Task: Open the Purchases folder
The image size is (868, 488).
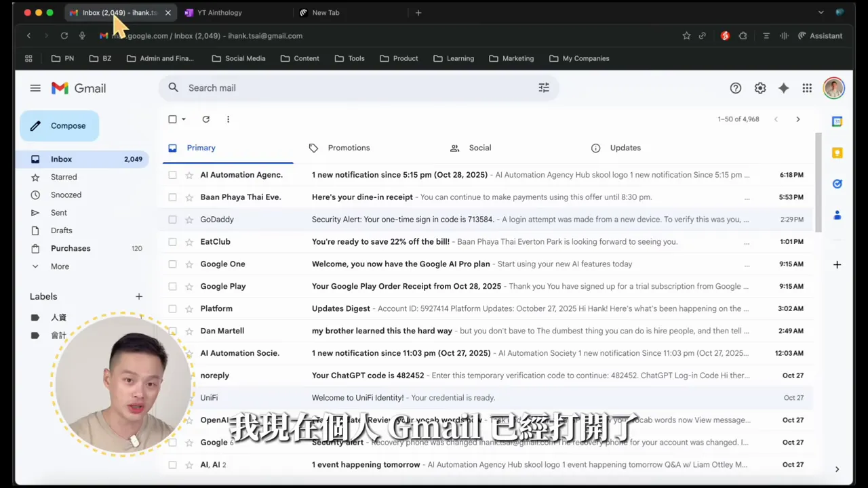Action: (71, 248)
